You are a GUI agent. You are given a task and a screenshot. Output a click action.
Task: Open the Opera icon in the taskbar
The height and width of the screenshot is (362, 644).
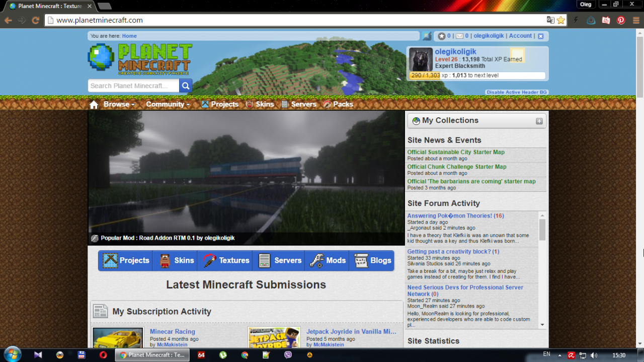click(103, 354)
